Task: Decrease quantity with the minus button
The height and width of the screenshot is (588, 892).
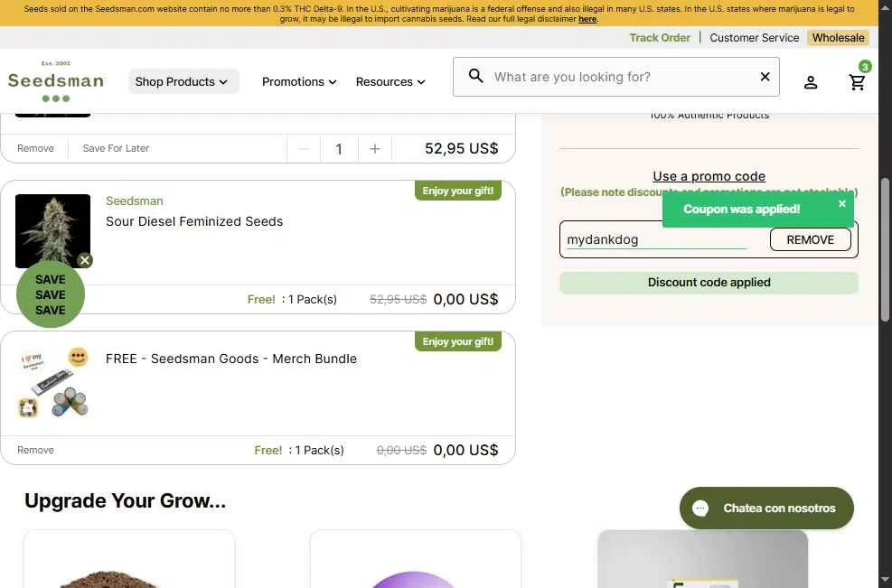Action: [x=304, y=149]
